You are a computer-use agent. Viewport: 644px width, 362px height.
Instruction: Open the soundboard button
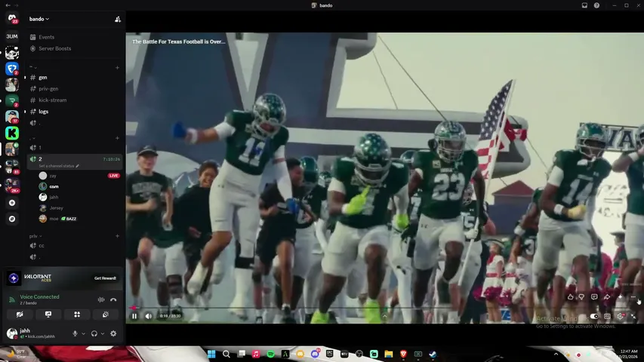(x=106, y=314)
